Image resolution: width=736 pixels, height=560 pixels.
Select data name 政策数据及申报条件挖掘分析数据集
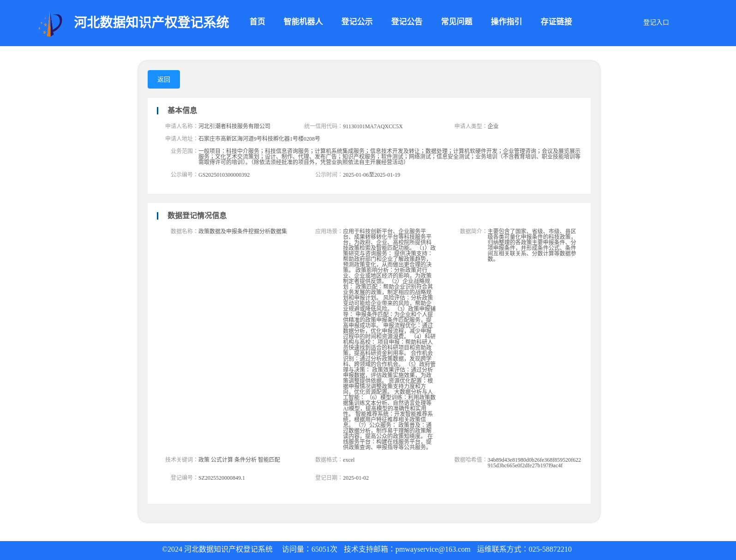(243, 231)
